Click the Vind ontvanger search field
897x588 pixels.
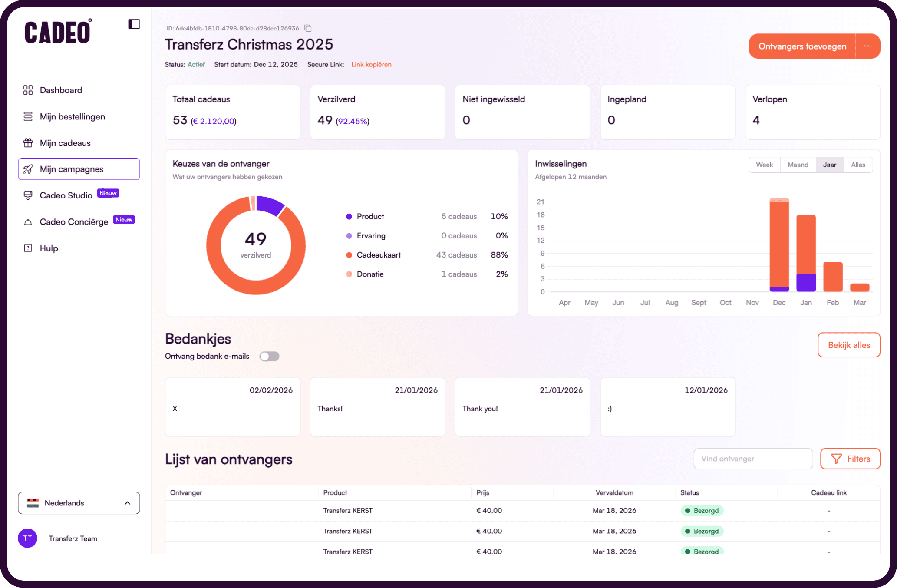(753, 459)
